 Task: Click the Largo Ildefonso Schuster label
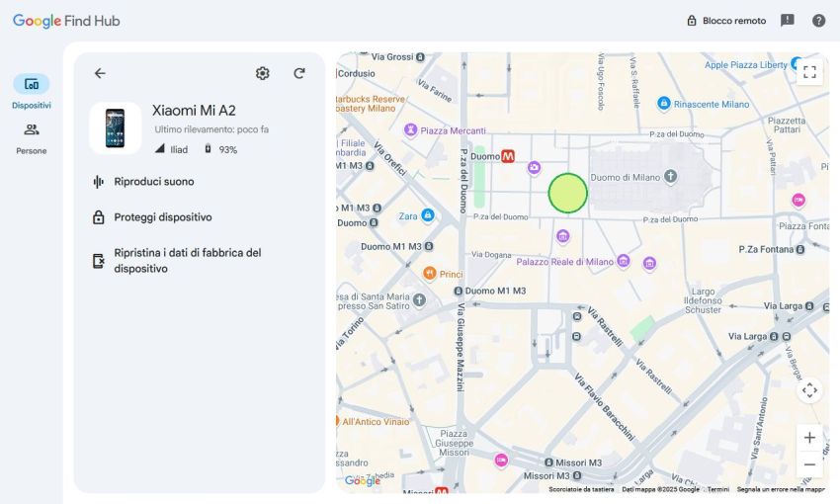point(703,300)
